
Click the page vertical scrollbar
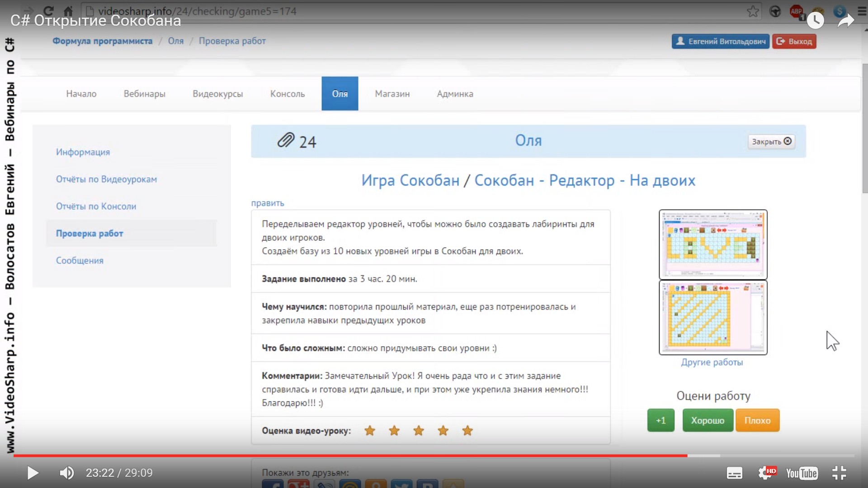865,129
